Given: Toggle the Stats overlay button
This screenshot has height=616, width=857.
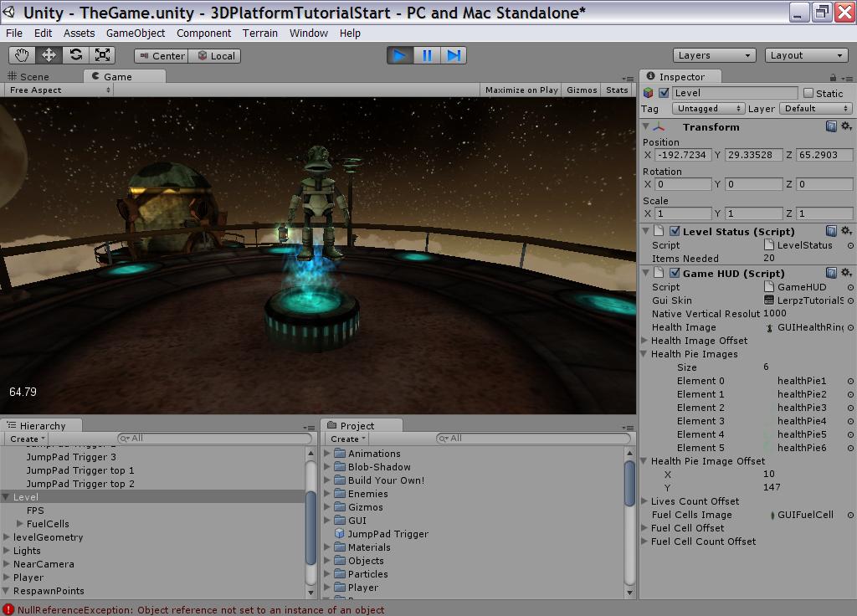Looking at the screenshot, I should click(617, 90).
